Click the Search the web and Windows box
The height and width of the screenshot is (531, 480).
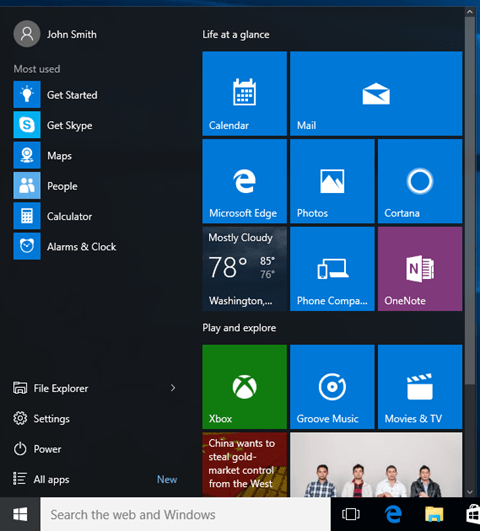tap(185, 514)
